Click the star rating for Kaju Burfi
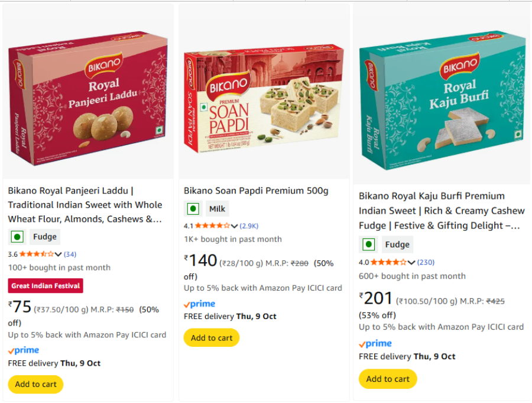 pyautogui.click(x=389, y=262)
